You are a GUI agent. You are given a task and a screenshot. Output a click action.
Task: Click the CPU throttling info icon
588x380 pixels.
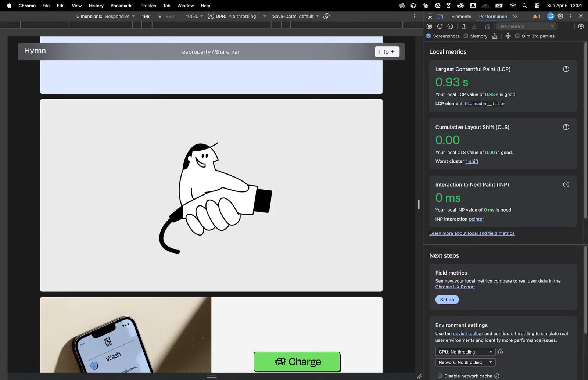pyautogui.click(x=500, y=352)
